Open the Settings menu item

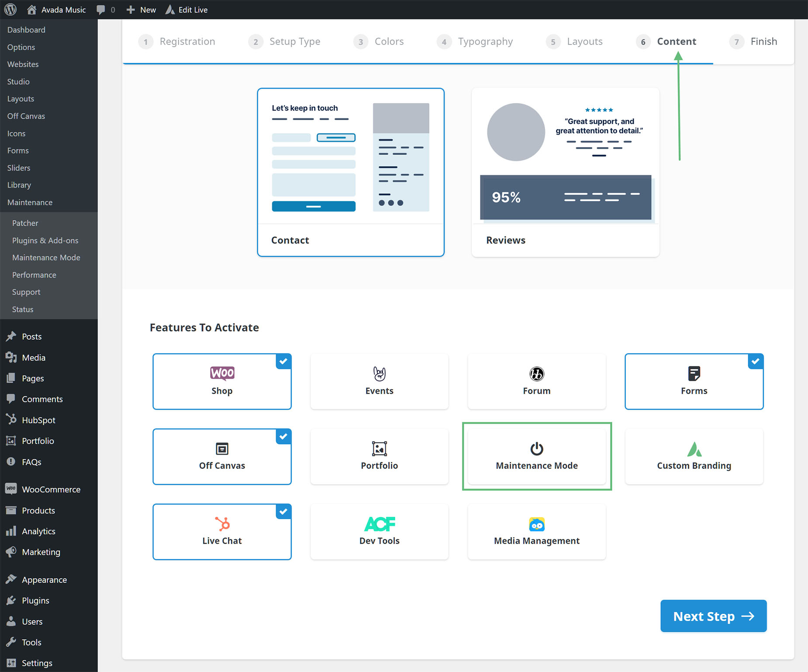click(x=37, y=663)
